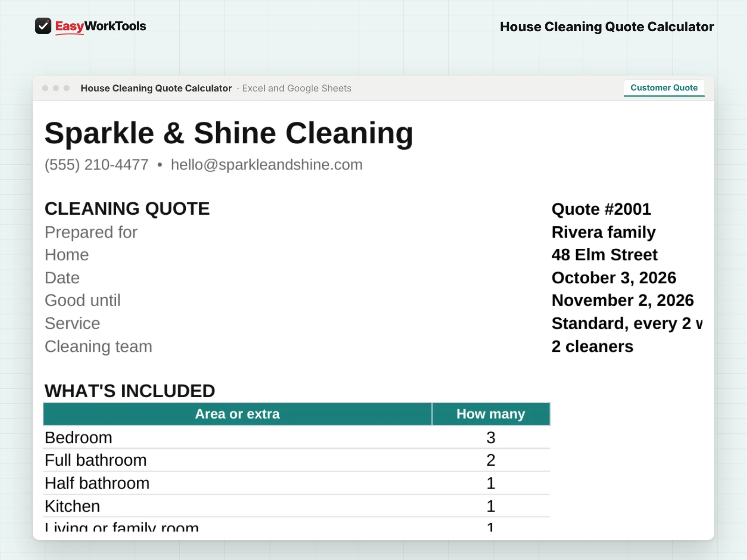This screenshot has width=747, height=560.
Task: Select the 'Bedroom' row label
Action: [x=78, y=438]
